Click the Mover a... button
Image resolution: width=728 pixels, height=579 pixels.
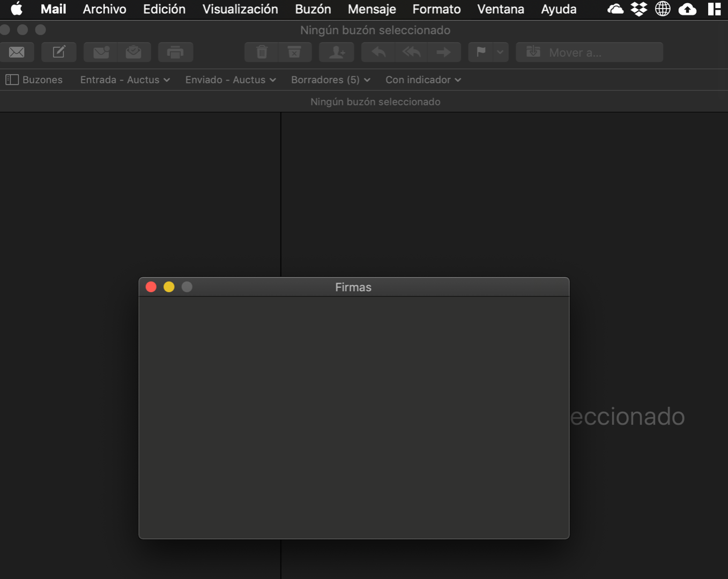(589, 52)
